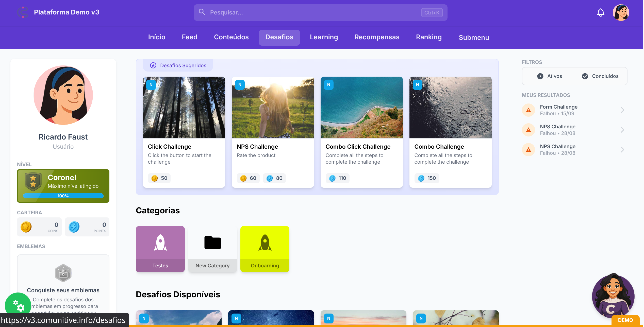Toggle the Ativos filter
644x327 pixels.
(550, 76)
